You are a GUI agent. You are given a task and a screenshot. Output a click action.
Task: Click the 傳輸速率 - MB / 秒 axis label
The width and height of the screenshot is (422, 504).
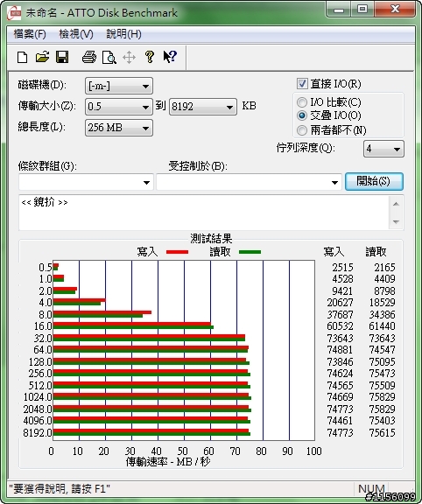(x=168, y=462)
